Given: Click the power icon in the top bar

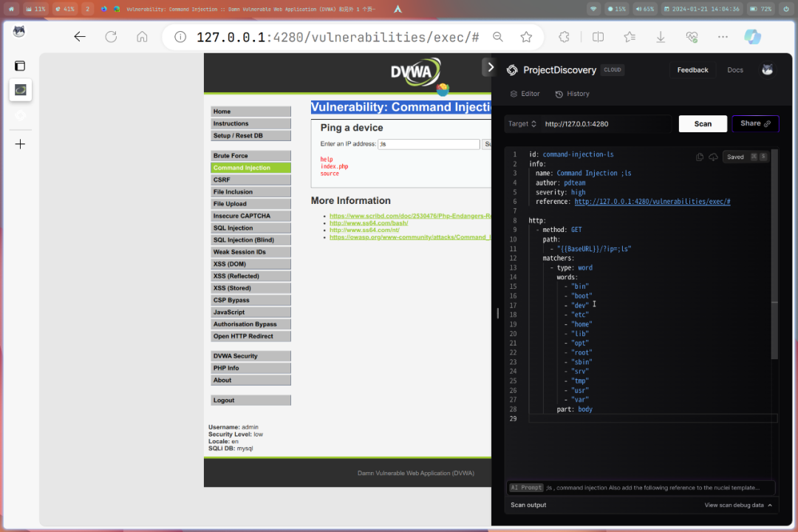Looking at the screenshot, I should click(785, 9).
